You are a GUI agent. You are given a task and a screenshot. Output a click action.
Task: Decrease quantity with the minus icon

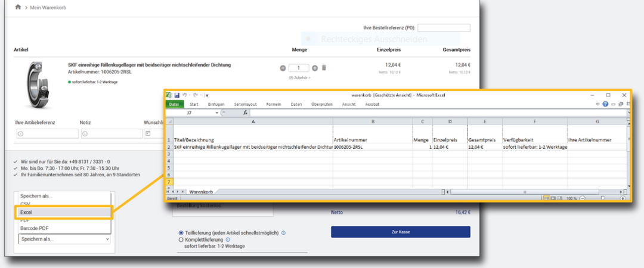283,68
